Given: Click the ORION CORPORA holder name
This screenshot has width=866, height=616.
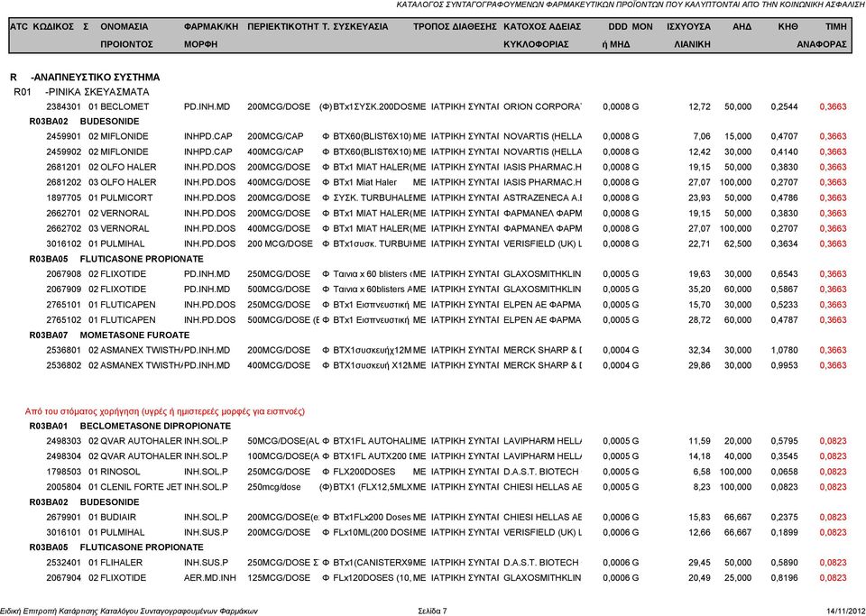Looking at the screenshot, I should pyautogui.click(x=542, y=106).
